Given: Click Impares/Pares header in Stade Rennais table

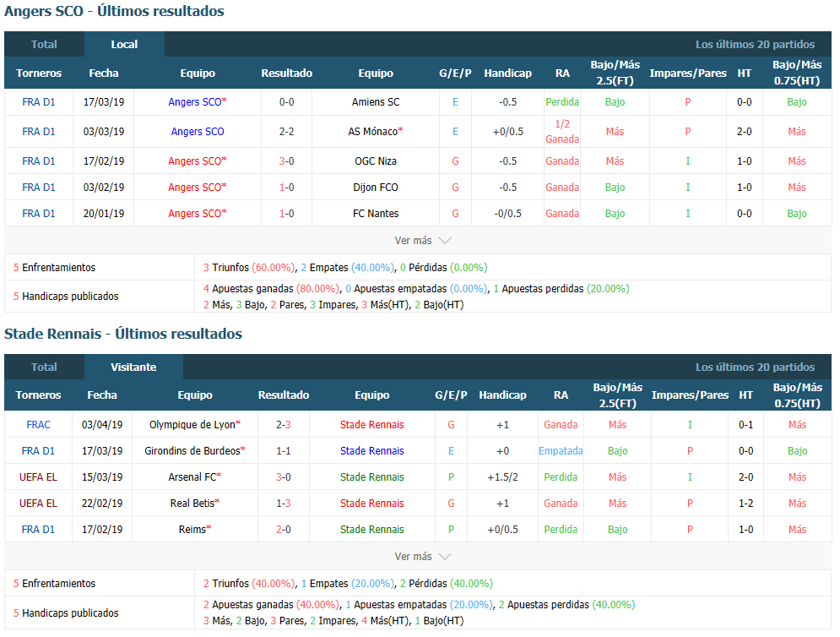Looking at the screenshot, I should tap(690, 395).
